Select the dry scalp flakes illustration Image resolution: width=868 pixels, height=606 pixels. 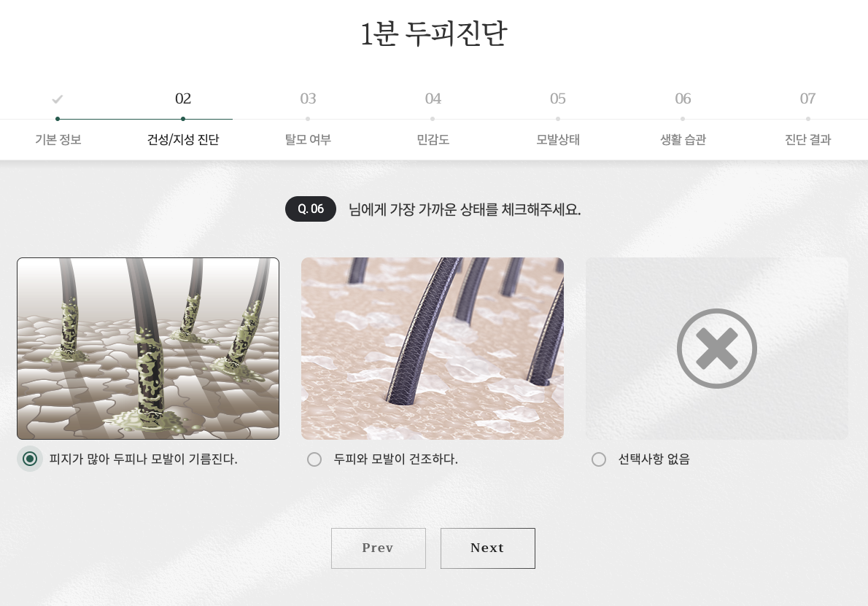point(433,349)
